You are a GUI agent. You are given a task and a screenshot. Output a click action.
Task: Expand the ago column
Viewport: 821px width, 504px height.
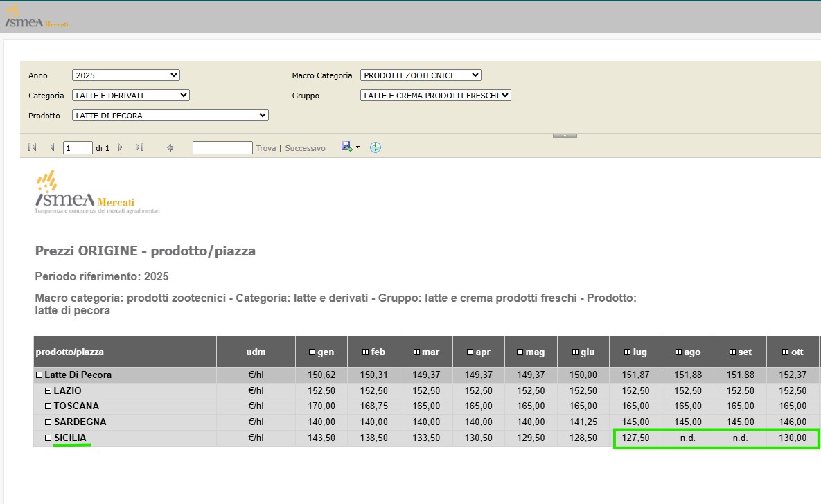point(678,352)
